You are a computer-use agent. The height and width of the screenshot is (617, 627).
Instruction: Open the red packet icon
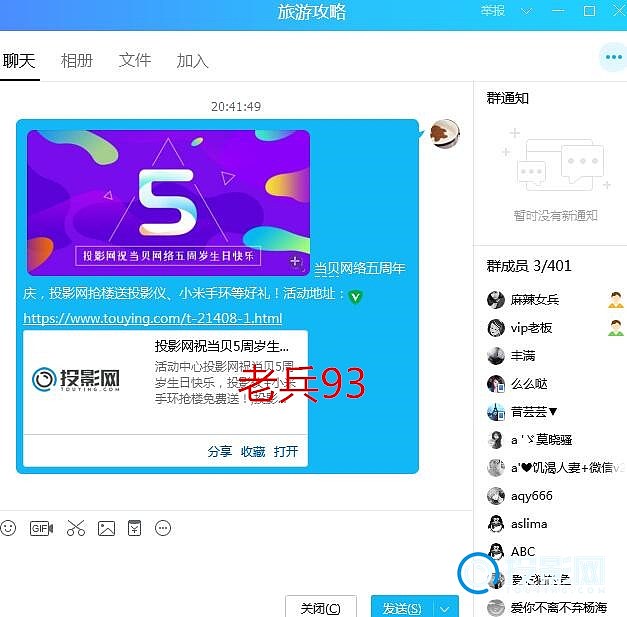[x=135, y=528]
